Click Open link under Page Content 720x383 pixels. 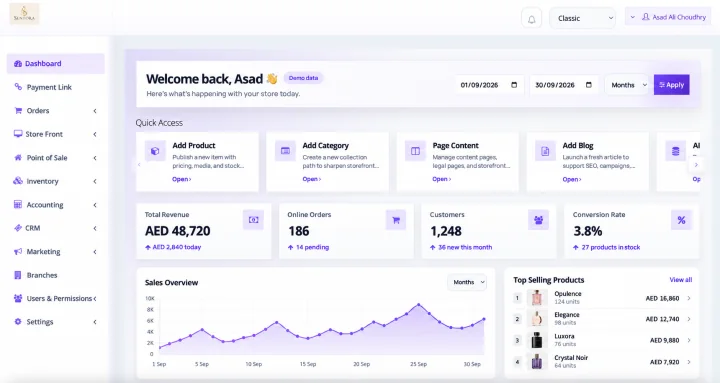[x=442, y=179]
